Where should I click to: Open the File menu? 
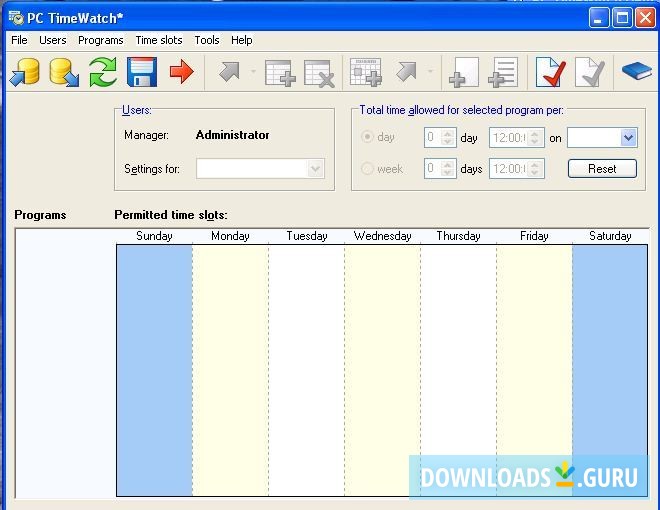[19, 40]
